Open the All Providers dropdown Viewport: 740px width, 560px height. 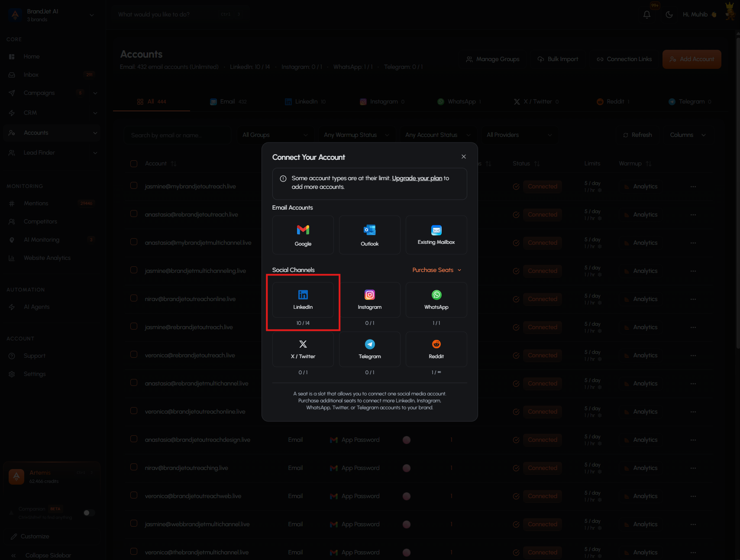[x=519, y=135]
